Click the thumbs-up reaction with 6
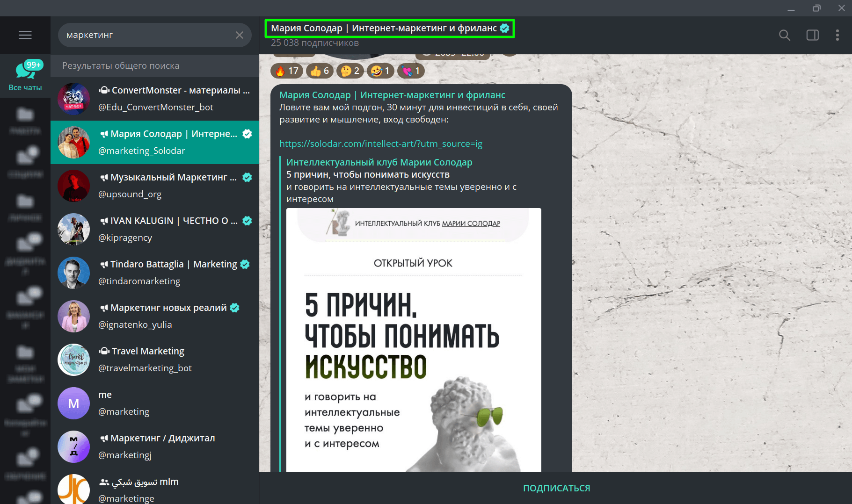 click(320, 71)
